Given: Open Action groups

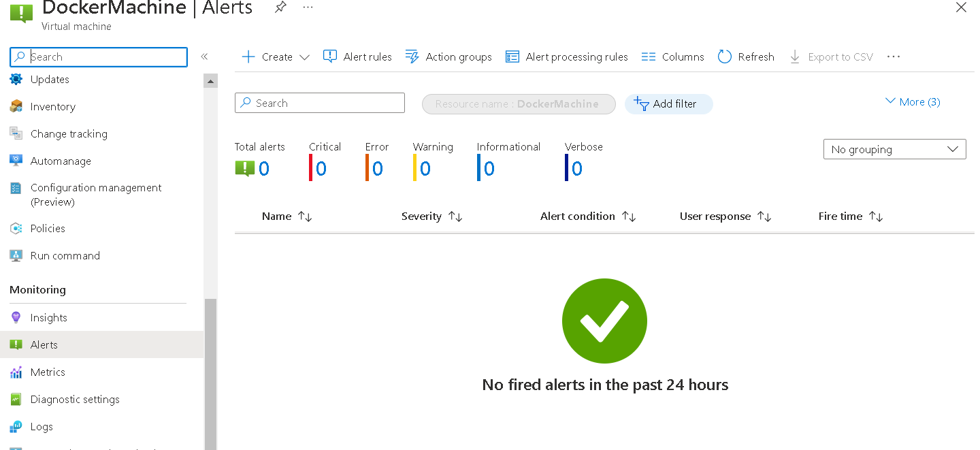Looking at the screenshot, I should (448, 57).
